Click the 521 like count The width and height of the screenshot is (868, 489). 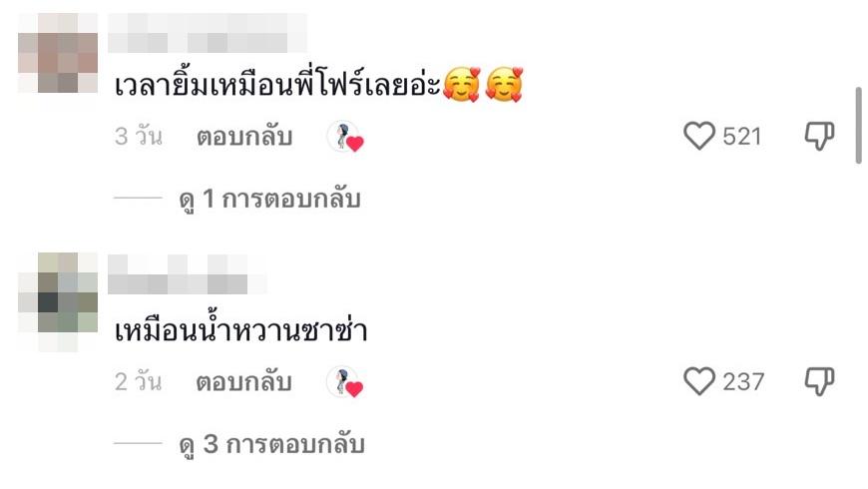[x=741, y=137]
